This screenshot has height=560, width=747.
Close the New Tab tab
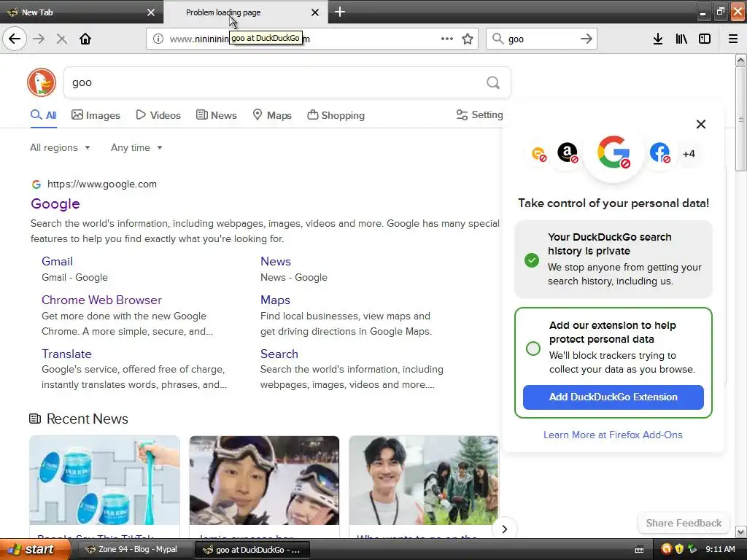(151, 12)
